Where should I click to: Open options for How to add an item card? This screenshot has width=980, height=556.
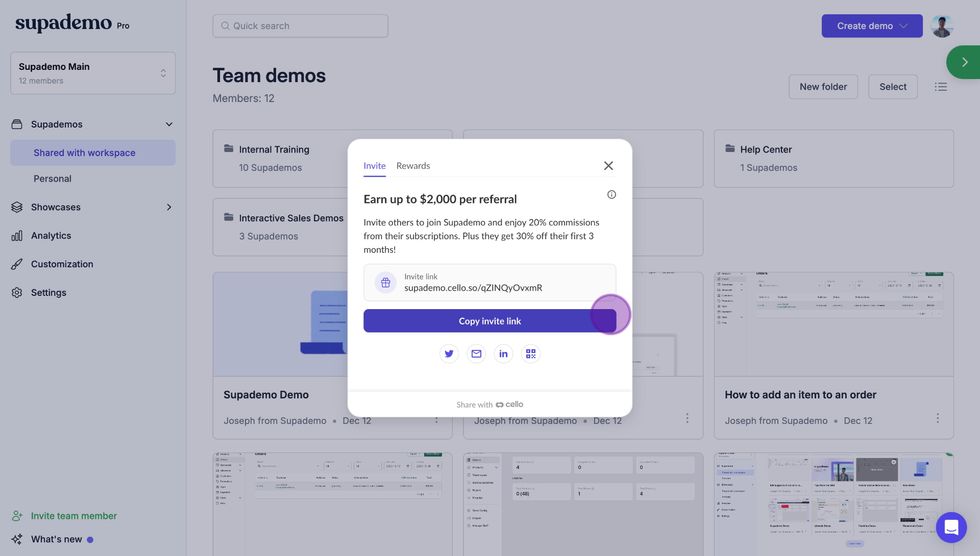point(938,418)
